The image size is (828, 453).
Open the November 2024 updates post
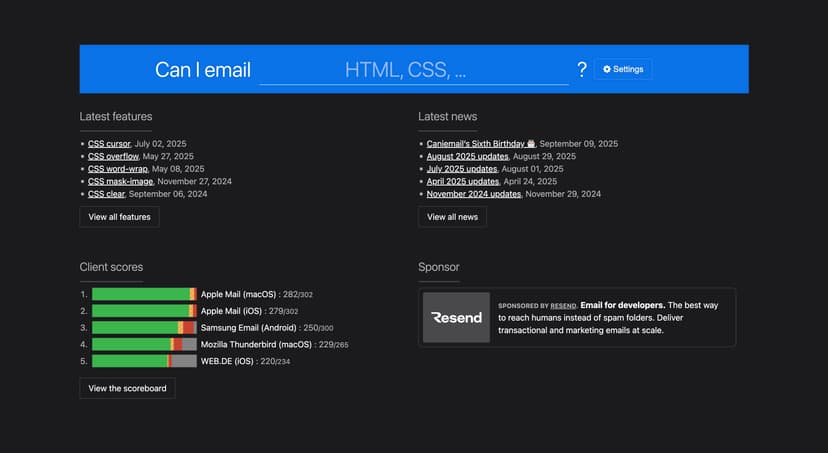coord(473,194)
